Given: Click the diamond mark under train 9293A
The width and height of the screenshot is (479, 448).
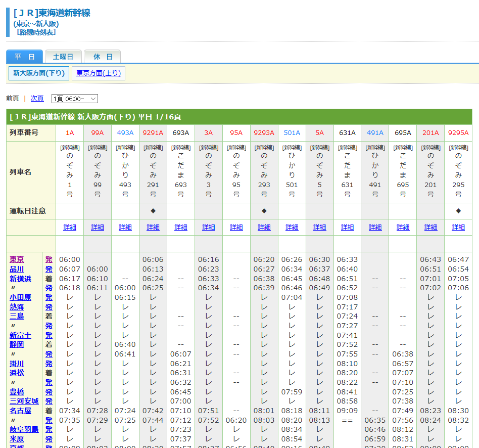Looking at the screenshot, I should coord(264,211).
